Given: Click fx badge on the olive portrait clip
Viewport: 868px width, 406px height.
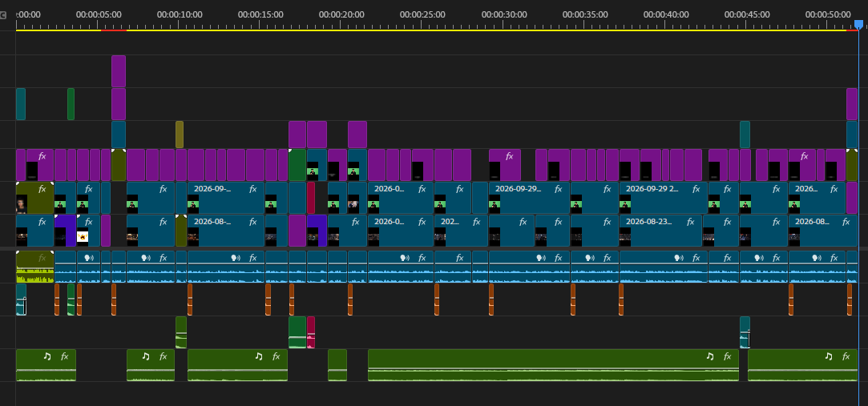Looking at the screenshot, I should [x=42, y=189].
